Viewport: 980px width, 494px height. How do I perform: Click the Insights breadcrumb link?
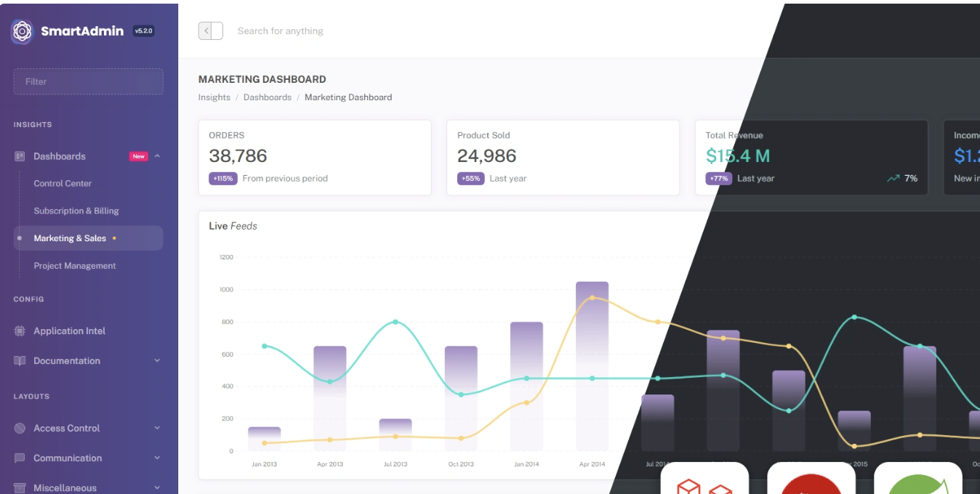pyautogui.click(x=214, y=97)
